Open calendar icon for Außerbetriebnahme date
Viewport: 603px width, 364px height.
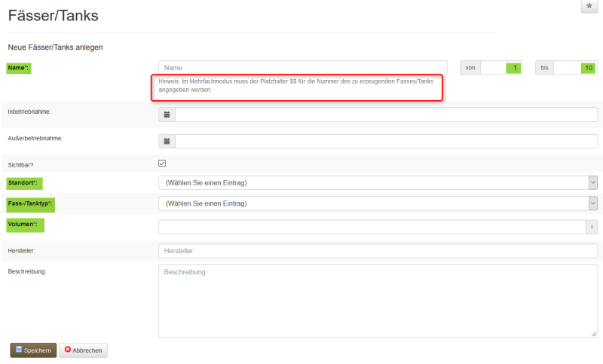coord(167,141)
